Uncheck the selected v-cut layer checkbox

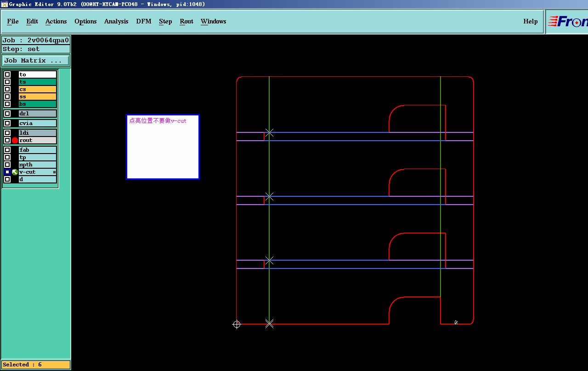click(x=7, y=172)
